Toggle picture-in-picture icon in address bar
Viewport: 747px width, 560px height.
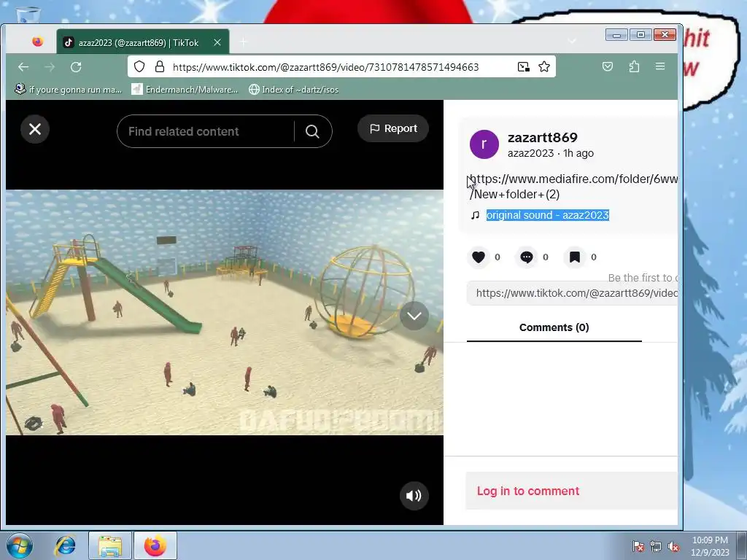pyautogui.click(x=524, y=66)
